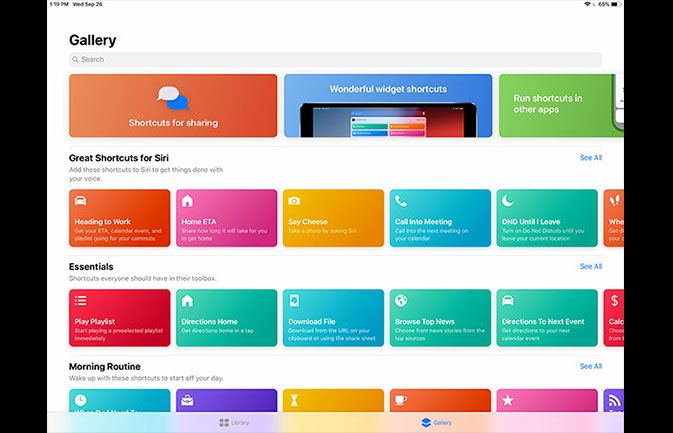Click the Gallery search field
The image size is (673, 433).
pos(335,60)
